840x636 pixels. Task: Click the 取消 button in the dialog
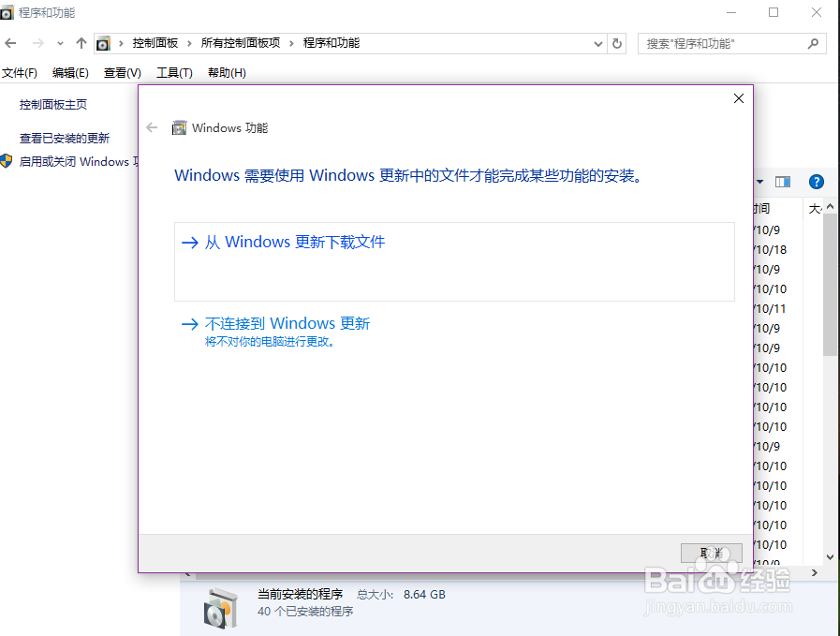711,553
